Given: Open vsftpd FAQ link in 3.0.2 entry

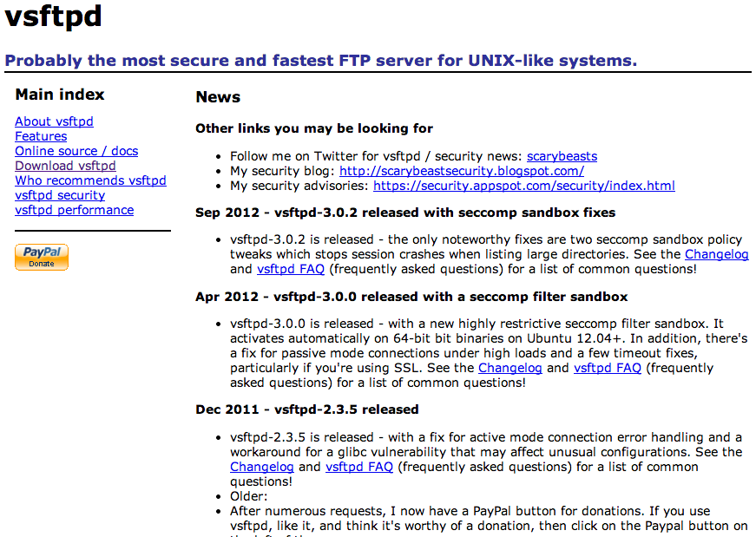Looking at the screenshot, I should click(291, 269).
